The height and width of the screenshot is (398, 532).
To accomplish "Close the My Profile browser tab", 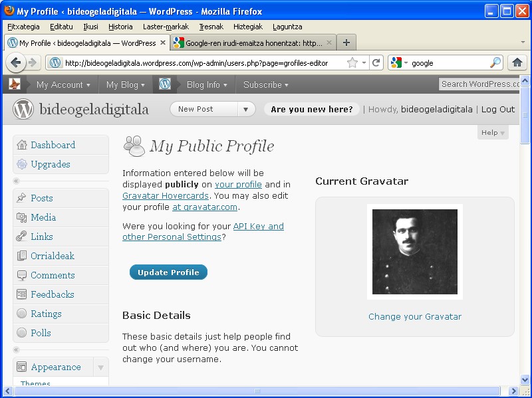I will [x=163, y=43].
